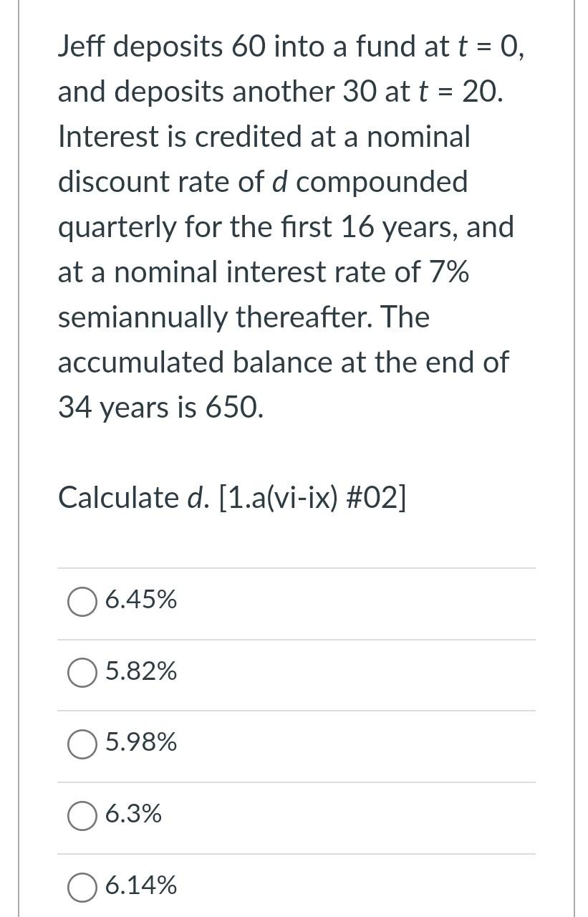Choose the 5.82% radio button
Screen dimensions: 588x917
coord(82,673)
